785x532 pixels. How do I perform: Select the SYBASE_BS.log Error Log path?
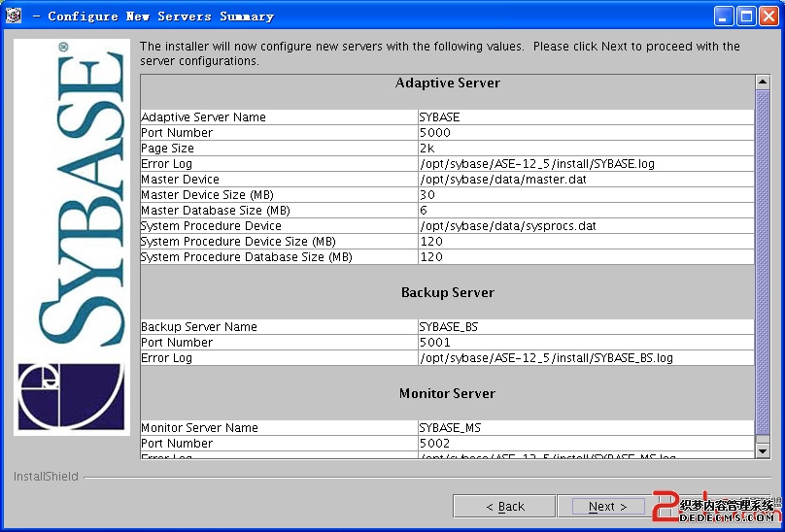546,358
